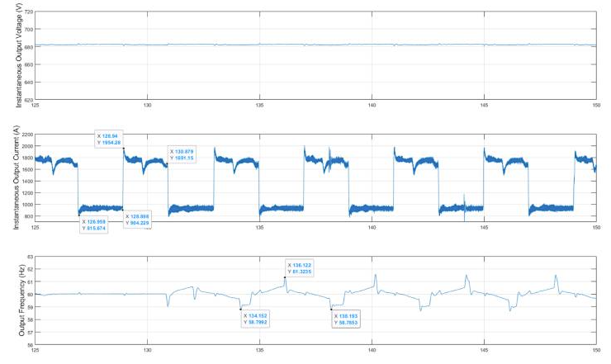Click the 720 tick on voltage axis
Screen dimensions: 611x364
(x=27, y=13)
